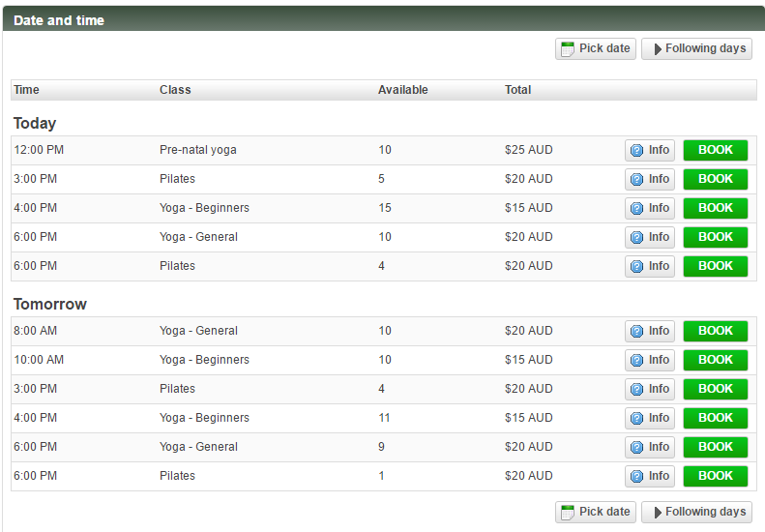The width and height of the screenshot is (765, 532).
Task: Book tomorrow's 4:00 PM Yoga - Beginners class
Action: 716,418
